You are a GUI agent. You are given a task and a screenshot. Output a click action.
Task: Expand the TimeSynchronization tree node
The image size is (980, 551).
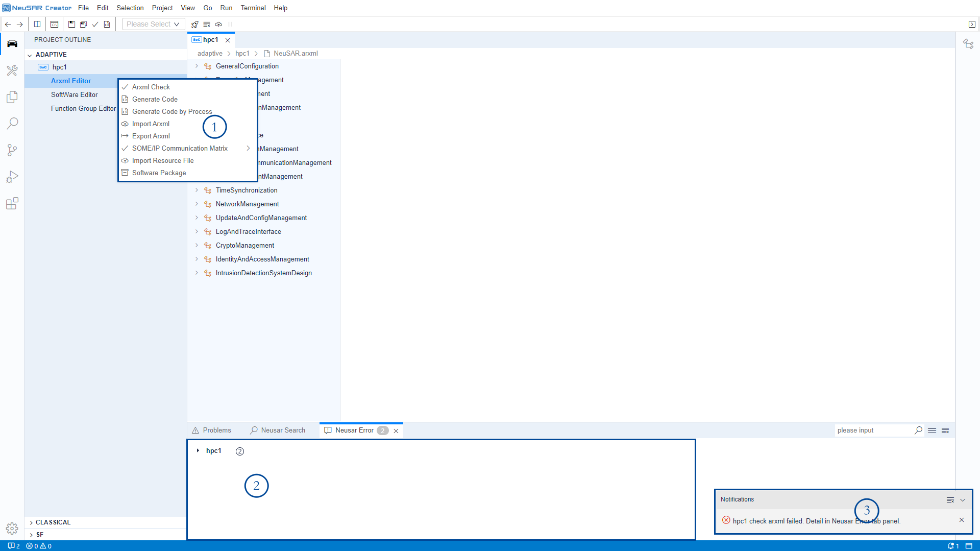pos(197,190)
